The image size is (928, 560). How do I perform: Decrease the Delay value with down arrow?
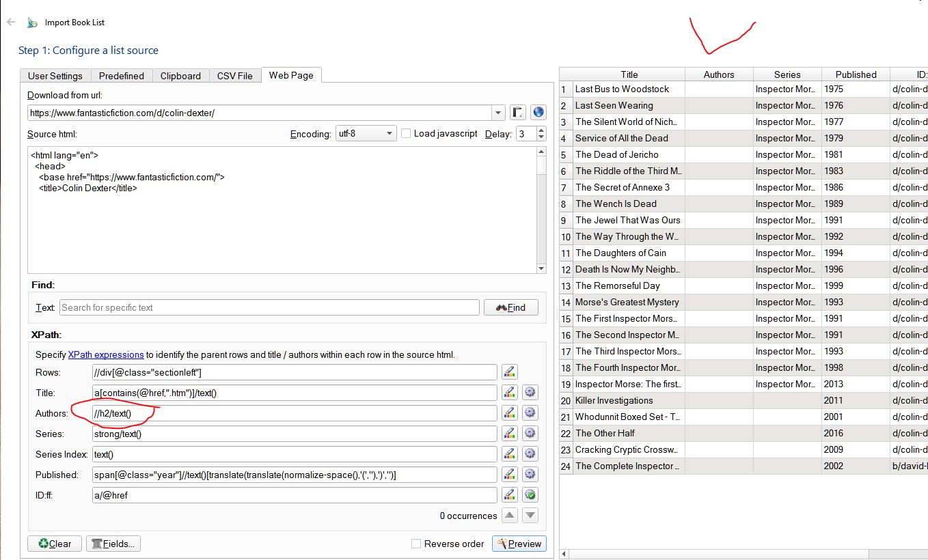(x=541, y=137)
